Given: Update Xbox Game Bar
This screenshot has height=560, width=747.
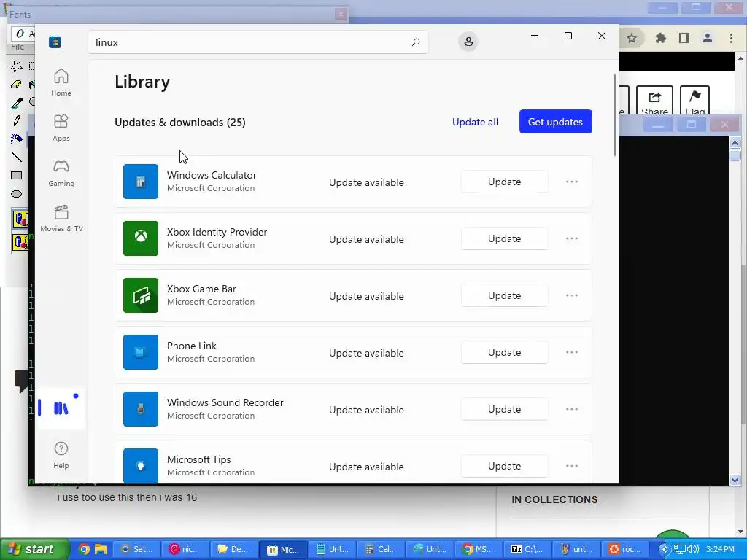Looking at the screenshot, I should (x=504, y=295).
